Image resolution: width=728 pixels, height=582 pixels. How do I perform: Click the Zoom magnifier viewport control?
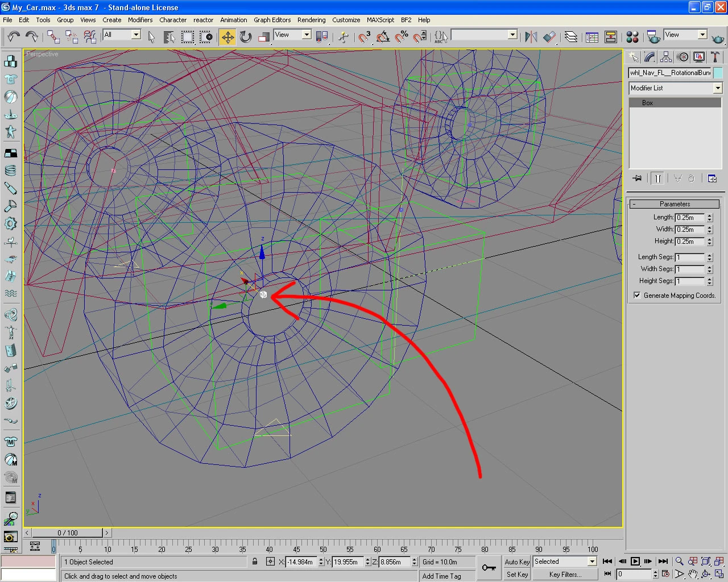pos(679,562)
